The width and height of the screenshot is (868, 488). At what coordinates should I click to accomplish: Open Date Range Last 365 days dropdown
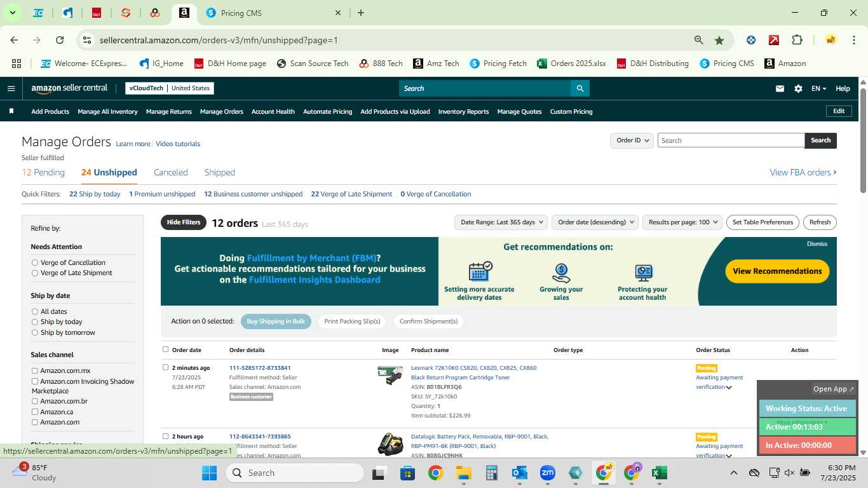[501, 222]
